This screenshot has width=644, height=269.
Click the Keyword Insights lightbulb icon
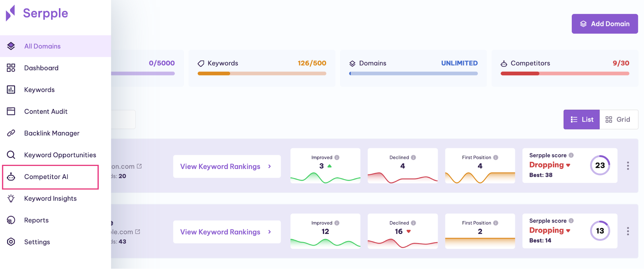[11, 198]
